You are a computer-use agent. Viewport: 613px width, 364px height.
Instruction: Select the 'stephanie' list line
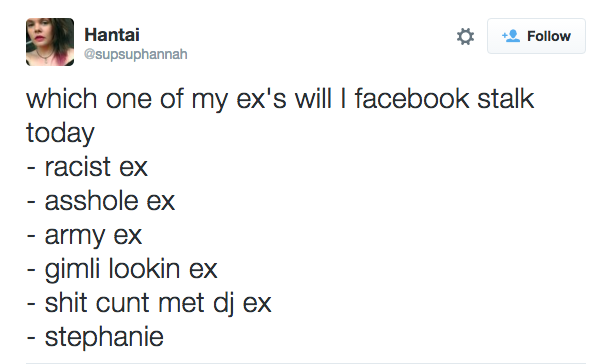[x=95, y=337]
